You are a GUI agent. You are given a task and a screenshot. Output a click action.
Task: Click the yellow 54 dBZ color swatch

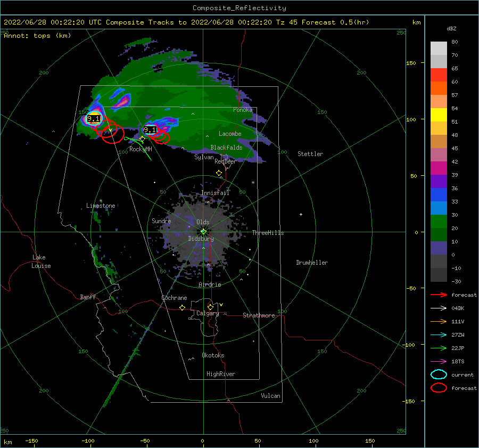coord(439,115)
